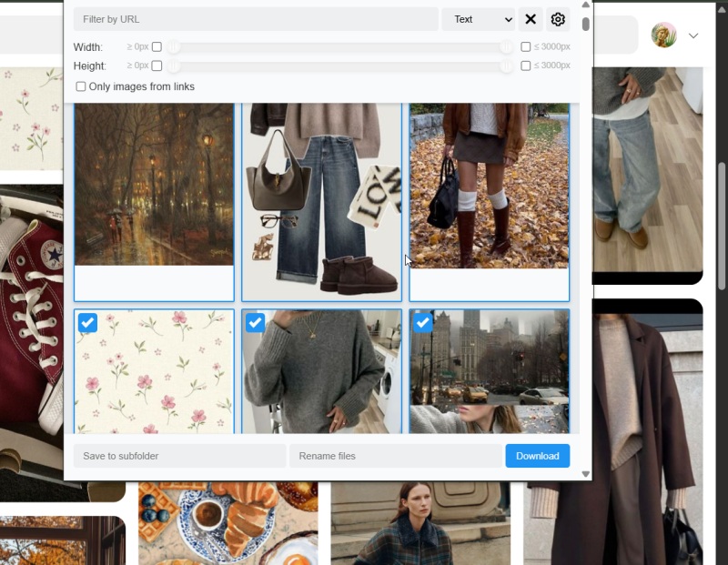Click the browser profile avatar icon

(663, 35)
